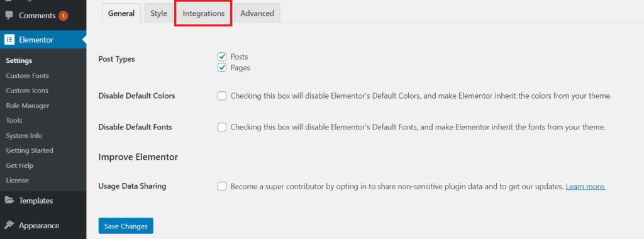This screenshot has width=644, height=239.
Task: Switch to the Integrations tab
Action: 203,14
